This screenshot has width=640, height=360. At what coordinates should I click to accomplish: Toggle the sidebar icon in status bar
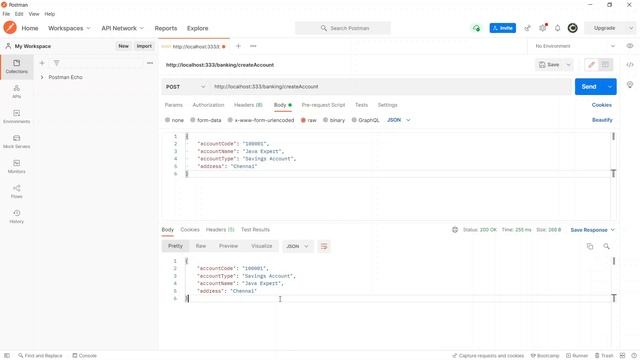click(x=7, y=356)
